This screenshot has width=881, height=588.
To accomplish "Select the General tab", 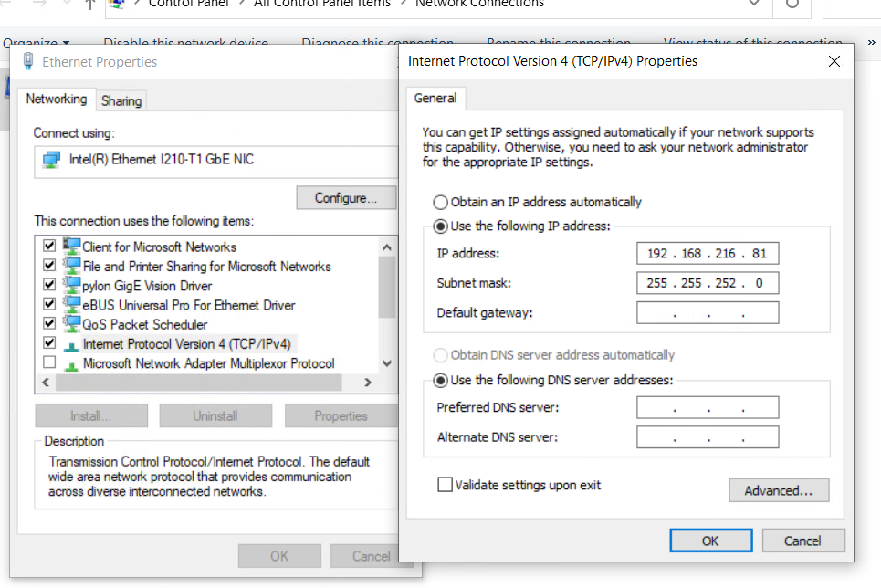I will tap(435, 99).
